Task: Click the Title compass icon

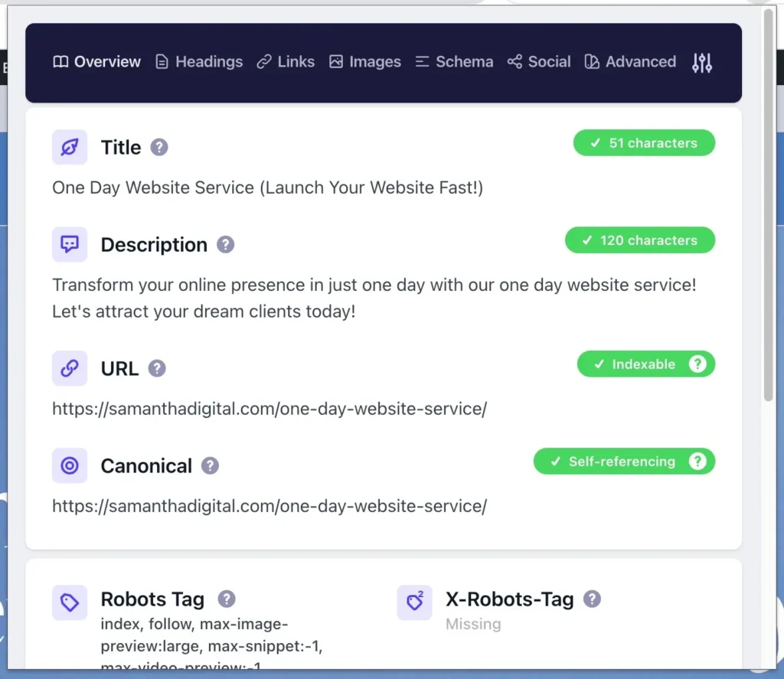Action: point(70,147)
